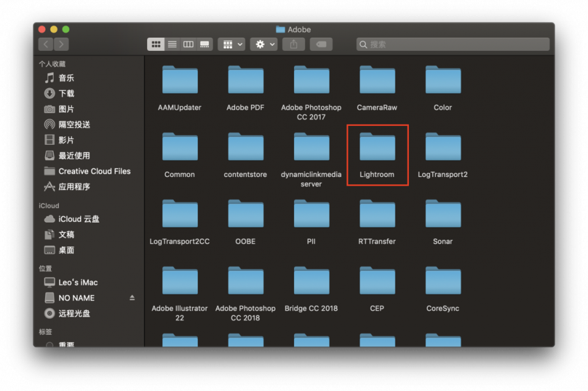Open 应用程序 in the sidebar

88,187
